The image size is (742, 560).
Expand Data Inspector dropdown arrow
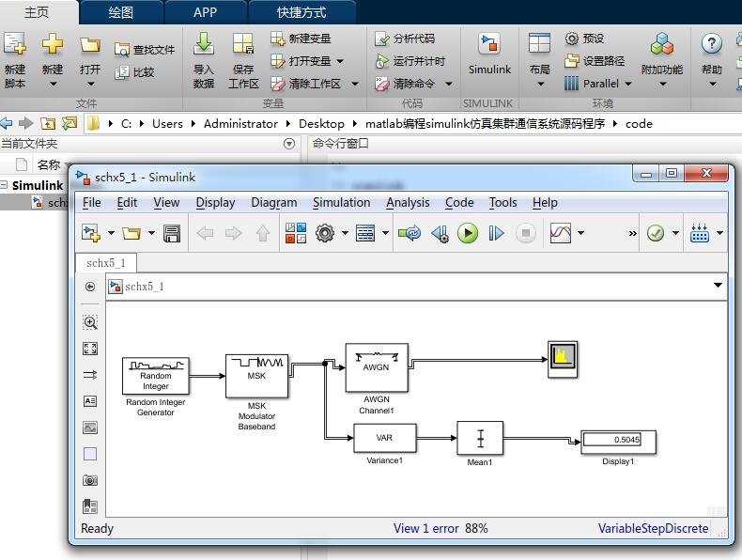point(580,233)
